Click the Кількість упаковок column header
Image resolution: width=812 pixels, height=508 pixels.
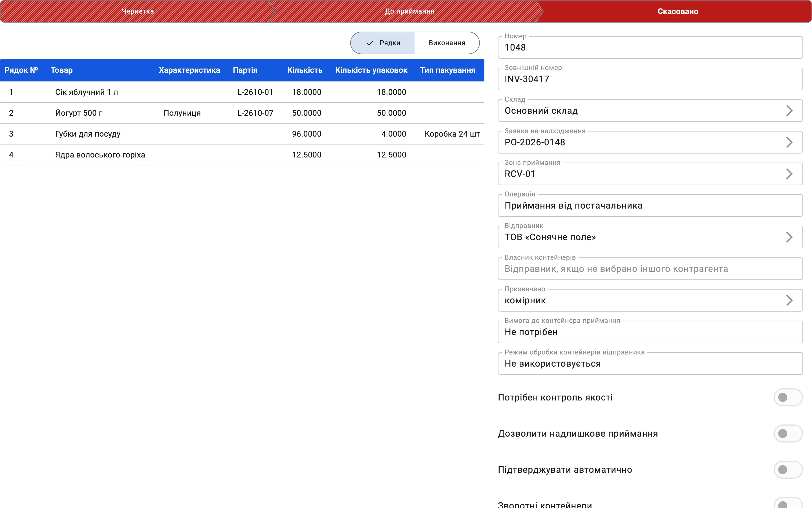[x=371, y=70]
